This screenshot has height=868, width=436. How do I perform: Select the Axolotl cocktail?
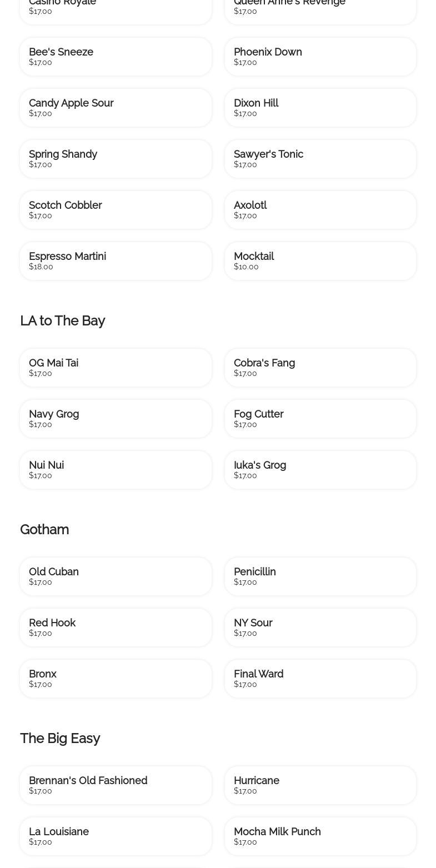[320, 210]
